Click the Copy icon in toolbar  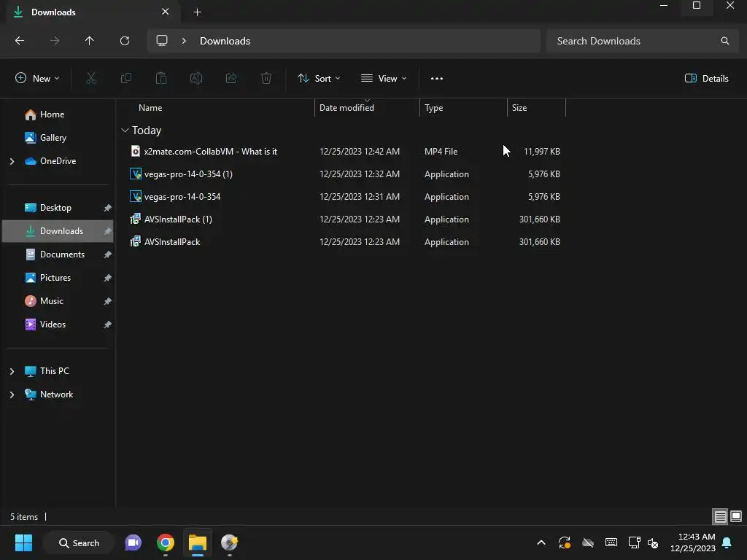pyautogui.click(x=126, y=79)
